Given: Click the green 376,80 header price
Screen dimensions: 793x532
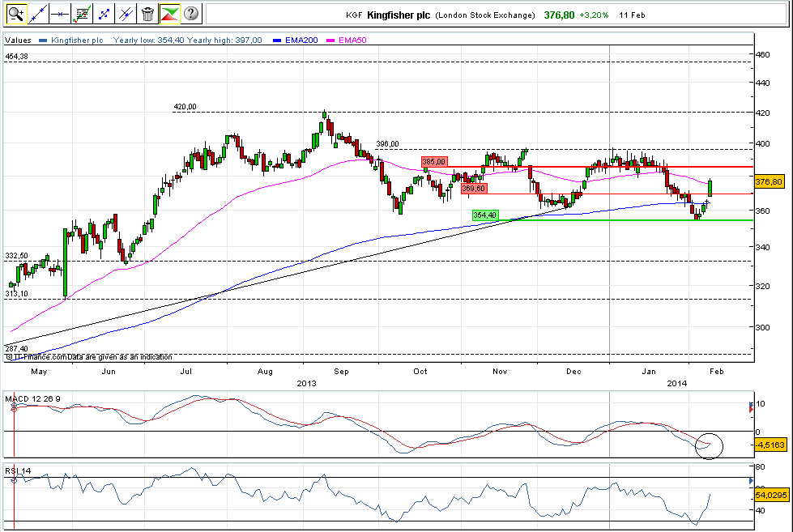Looking at the screenshot, I should tap(559, 15).
